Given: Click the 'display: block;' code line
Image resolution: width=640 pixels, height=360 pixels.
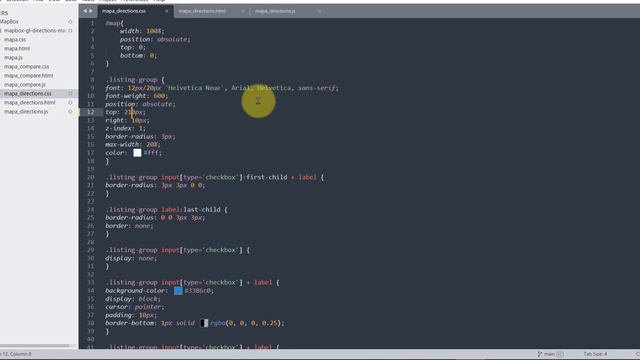Looking at the screenshot, I should pyautogui.click(x=133, y=299).
